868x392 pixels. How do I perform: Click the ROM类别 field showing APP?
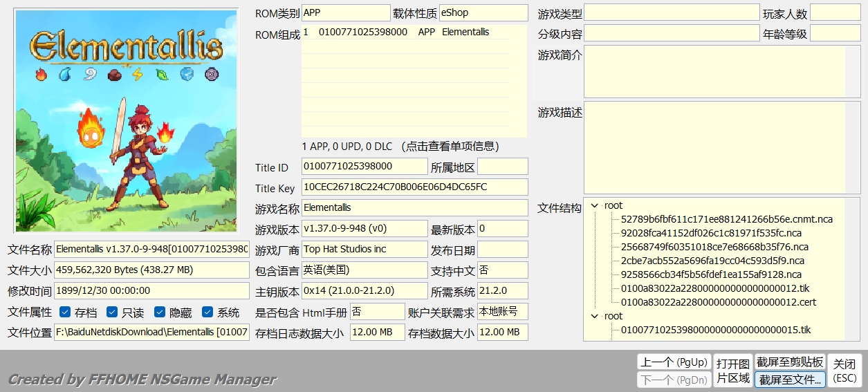(346, 12)
